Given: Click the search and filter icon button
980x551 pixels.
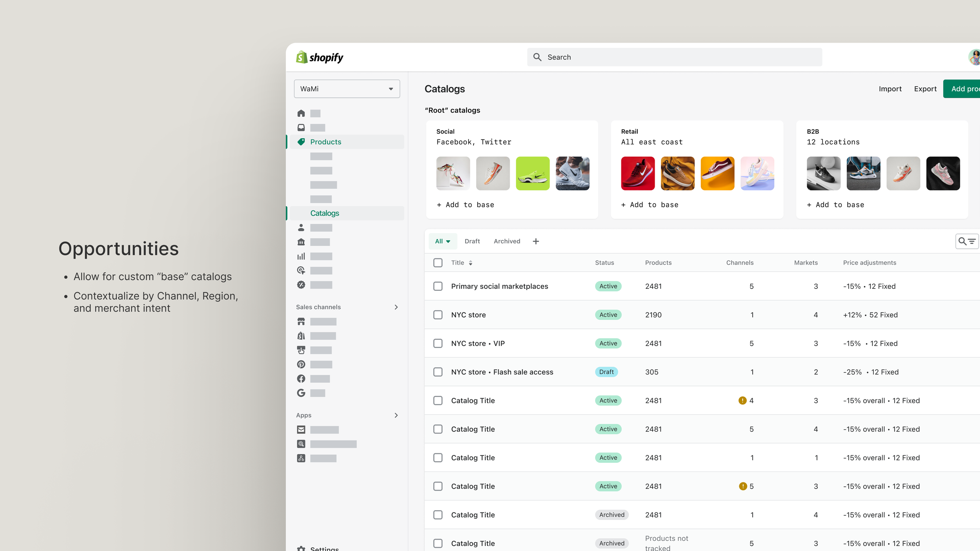Looking at the screenshot, I should click(966, 241).
